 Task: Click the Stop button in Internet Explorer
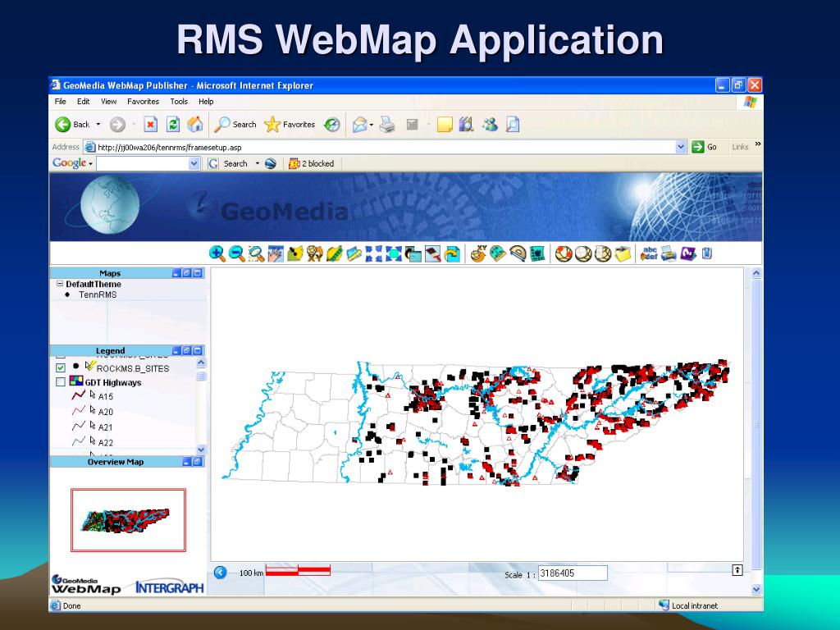click(x=151, y=125)
